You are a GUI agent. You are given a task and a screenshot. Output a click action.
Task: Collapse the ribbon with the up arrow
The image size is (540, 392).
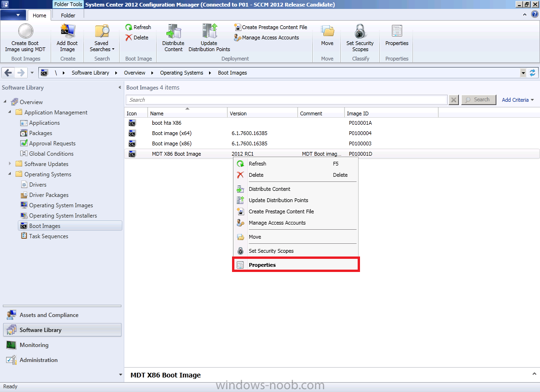525,15
